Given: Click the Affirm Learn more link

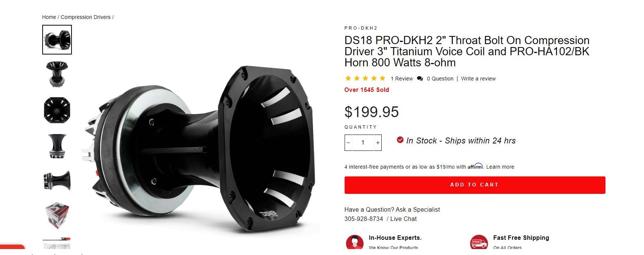Looking at the screenshot, I should click(x=500, y=167).
